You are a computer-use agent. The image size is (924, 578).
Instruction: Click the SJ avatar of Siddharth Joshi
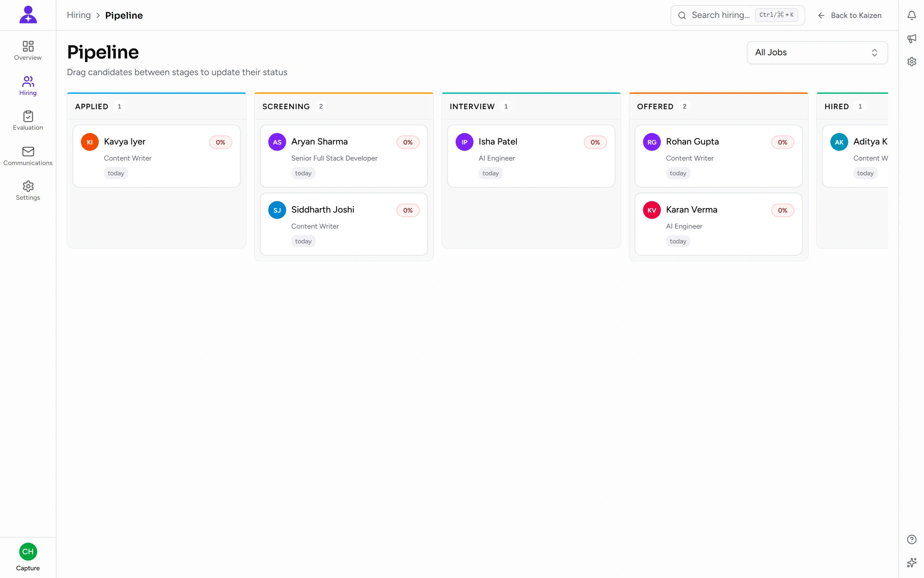(x=277, y=210)
